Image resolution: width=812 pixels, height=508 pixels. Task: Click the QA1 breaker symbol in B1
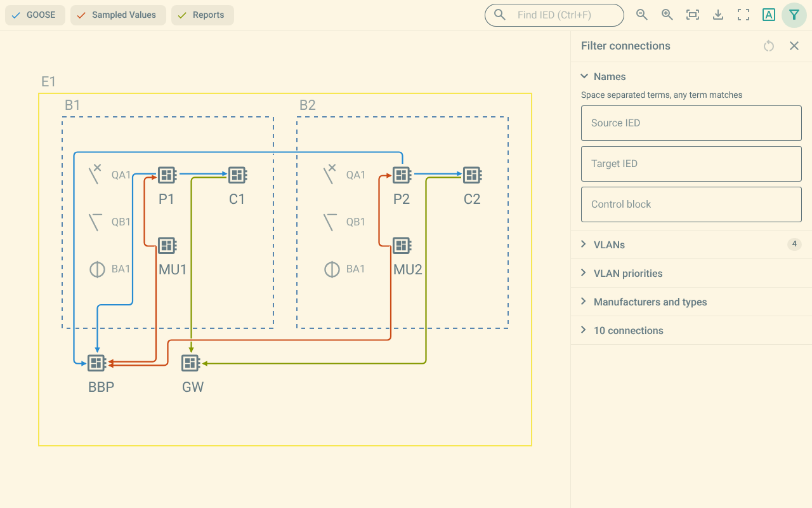coord(95,175)
